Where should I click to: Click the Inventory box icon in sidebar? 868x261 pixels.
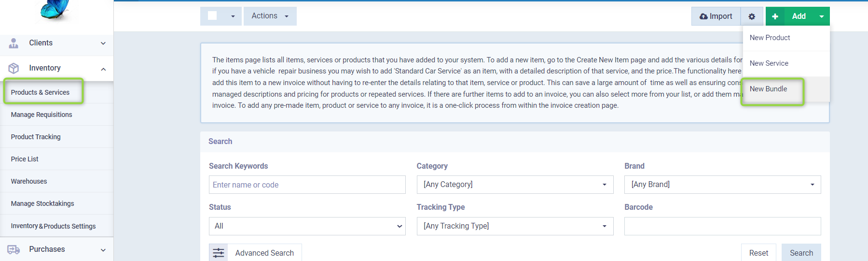point(14,68)
